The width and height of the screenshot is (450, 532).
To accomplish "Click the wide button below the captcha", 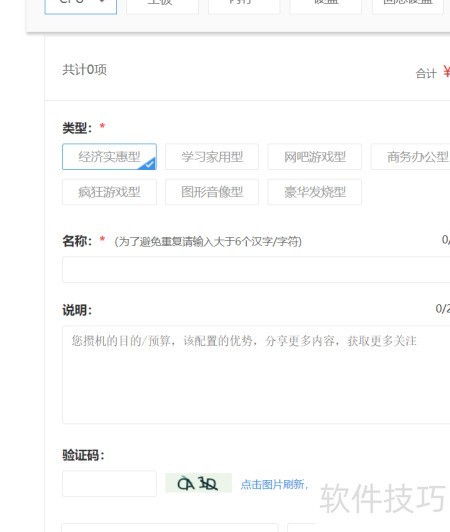I will coord(170,528).
